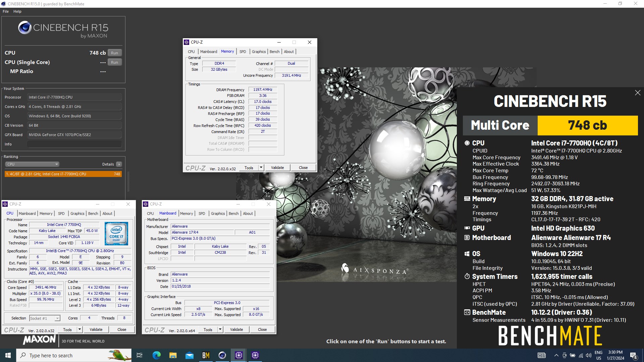644x362 pixels.
Task: Click the Cinebench title bar icon
Action: 4,4
